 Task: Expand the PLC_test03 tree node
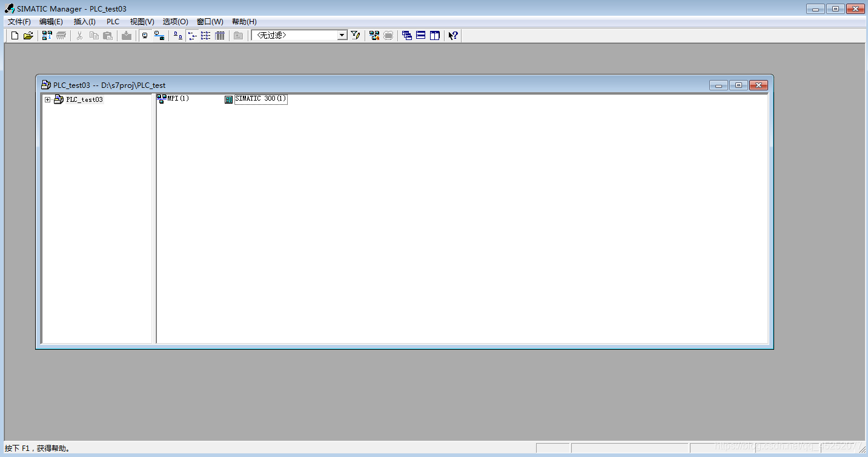pyautogui.click(x=47, y=100)
